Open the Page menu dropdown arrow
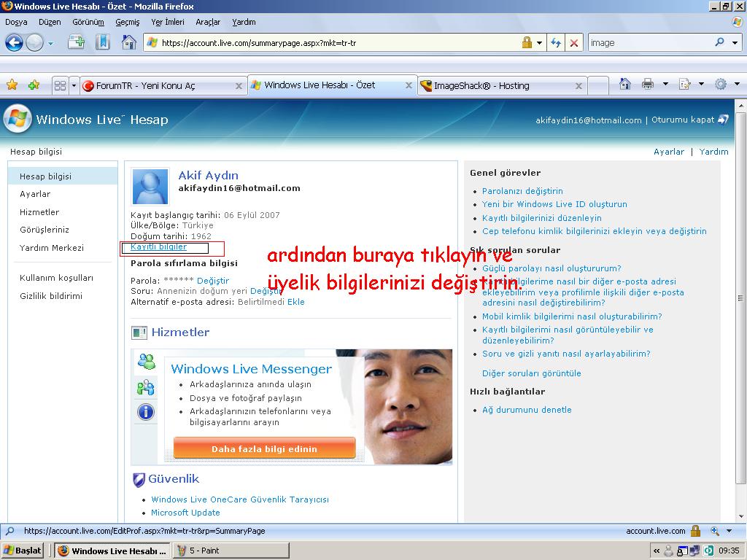 coord(701,85)
